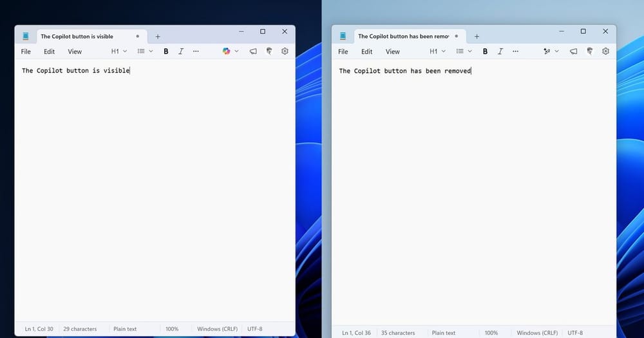Screen dimensions: 644x338
Task: Click 'UTF-8' in right status bar
Action: (x=575, y=333)
